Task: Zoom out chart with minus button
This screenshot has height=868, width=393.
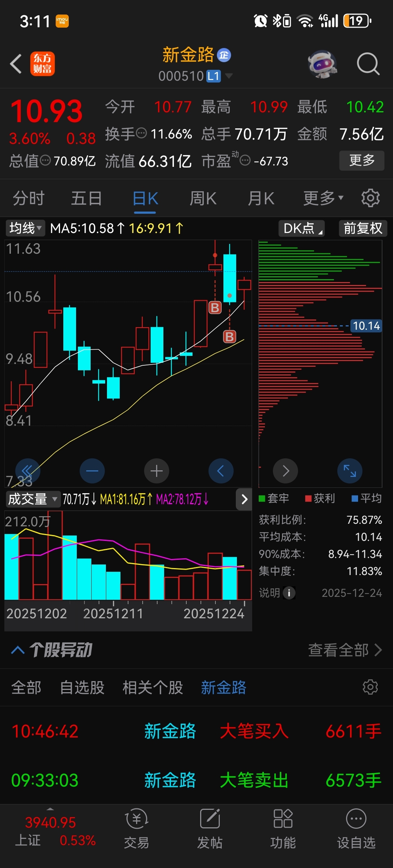Action: 92,471
